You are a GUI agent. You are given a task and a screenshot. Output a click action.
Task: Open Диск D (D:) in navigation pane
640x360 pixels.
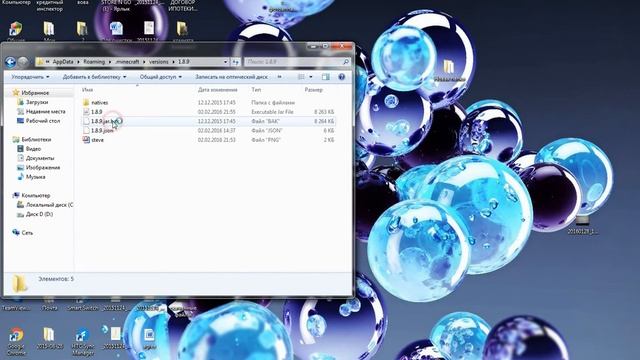click(39, 214)
